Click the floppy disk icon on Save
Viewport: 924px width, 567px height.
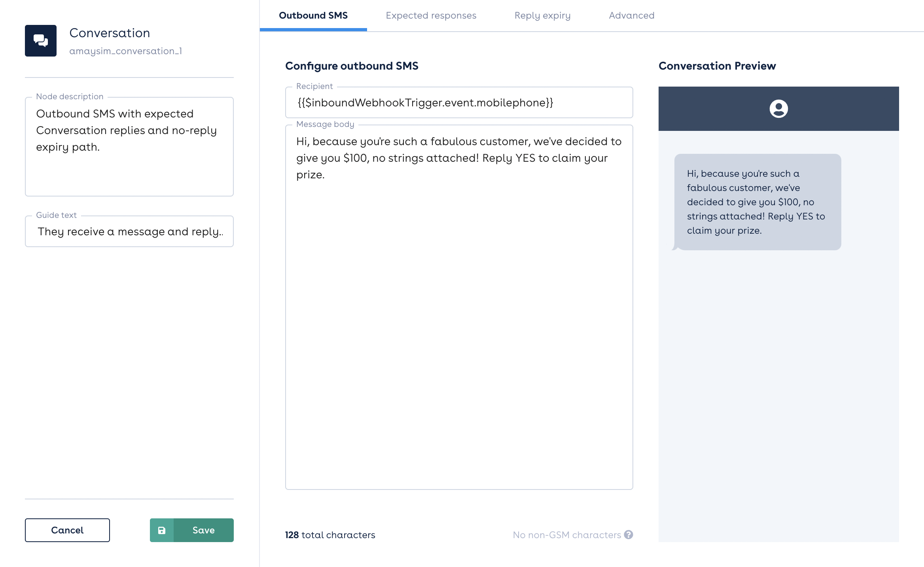[x=162, y=530]
